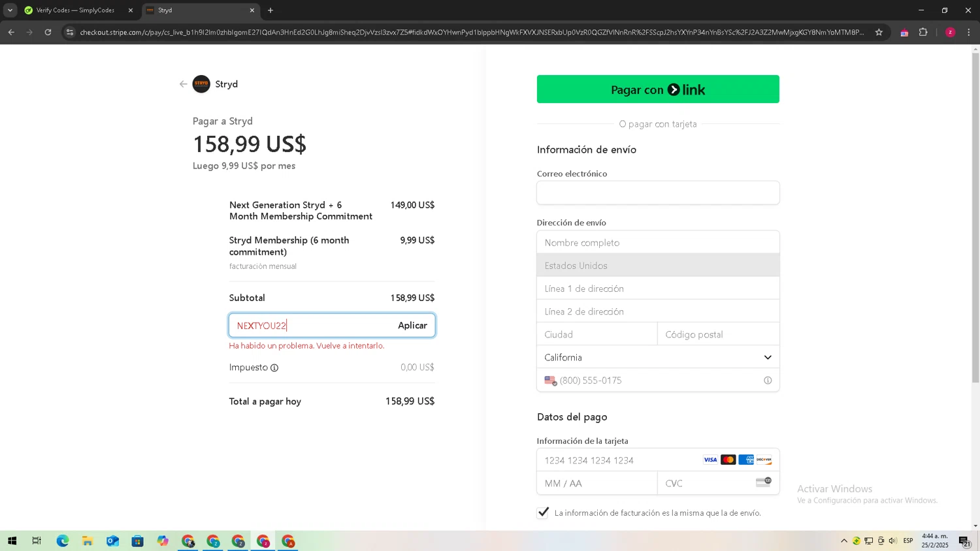Click the phone number info icon

[768, 381]
